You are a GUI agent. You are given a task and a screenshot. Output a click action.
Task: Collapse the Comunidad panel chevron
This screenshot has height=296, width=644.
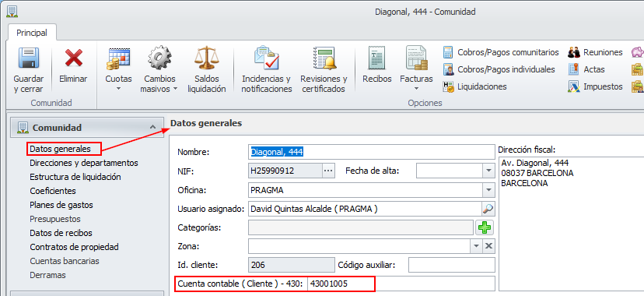(152, 128)
